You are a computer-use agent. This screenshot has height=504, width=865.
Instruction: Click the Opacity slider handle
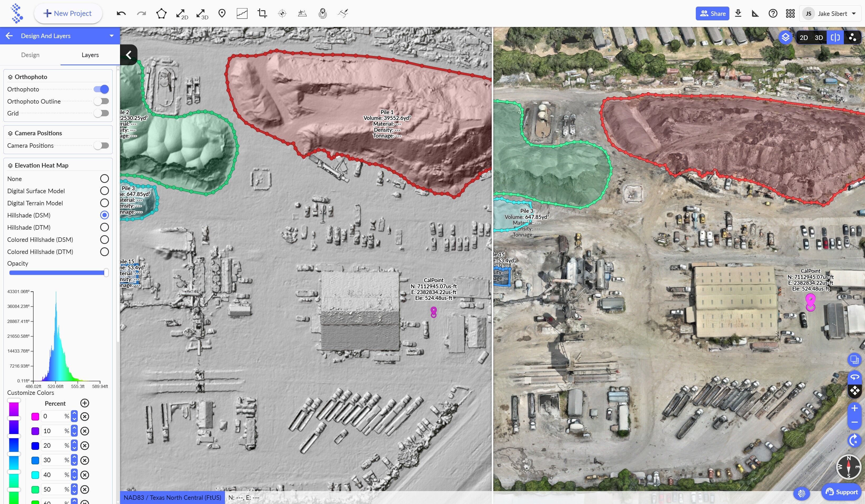coord(106,273)
